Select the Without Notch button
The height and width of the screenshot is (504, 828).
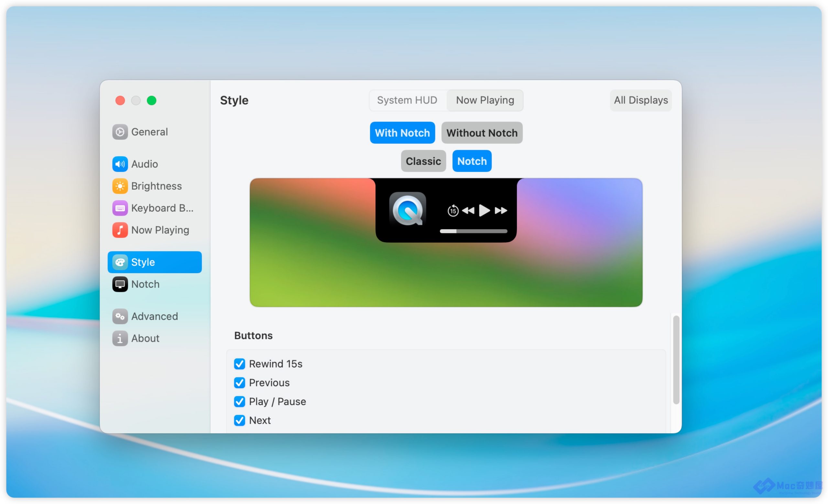[482, 133]
